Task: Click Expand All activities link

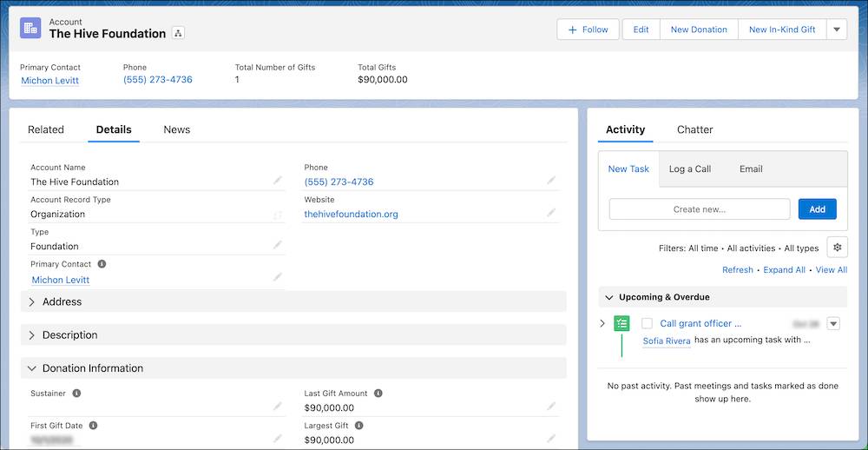Action: coord(784,270)
